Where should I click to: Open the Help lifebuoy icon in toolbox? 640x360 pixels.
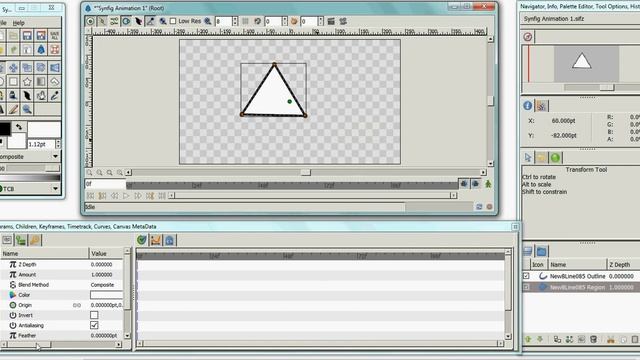54,50
